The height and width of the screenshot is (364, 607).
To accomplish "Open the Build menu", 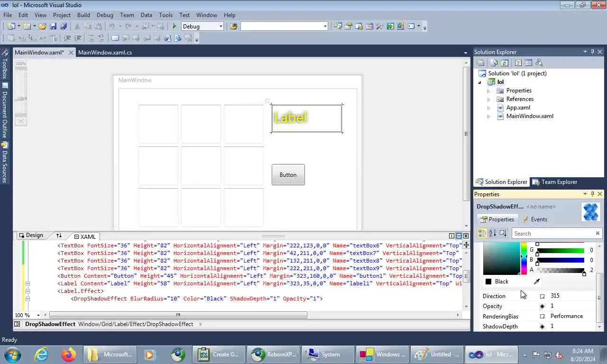I will (83, 15).
